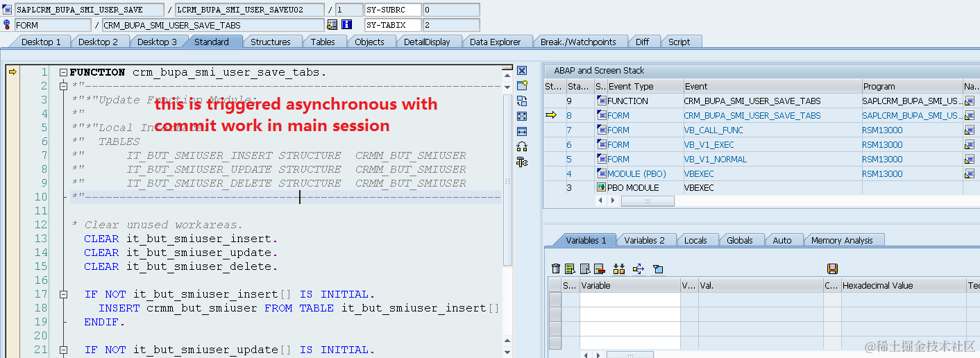
Task: Open the Data Explorer tab
Action: [x=495, y=42]
